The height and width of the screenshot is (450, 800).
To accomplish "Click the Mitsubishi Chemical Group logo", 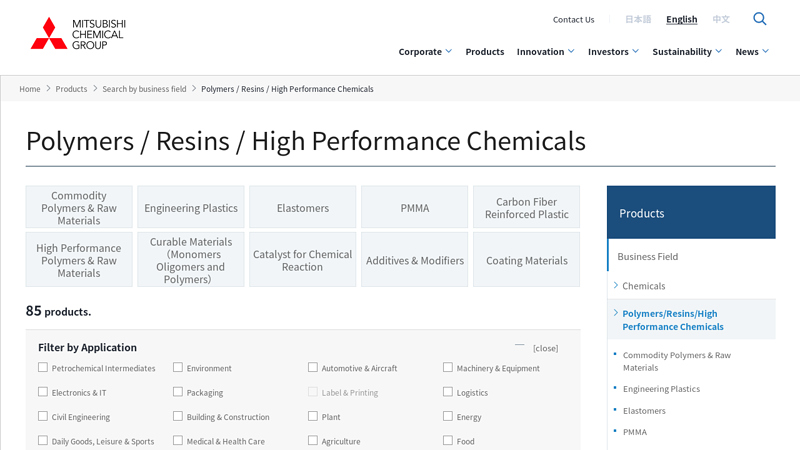I will (x=78, y=34).
